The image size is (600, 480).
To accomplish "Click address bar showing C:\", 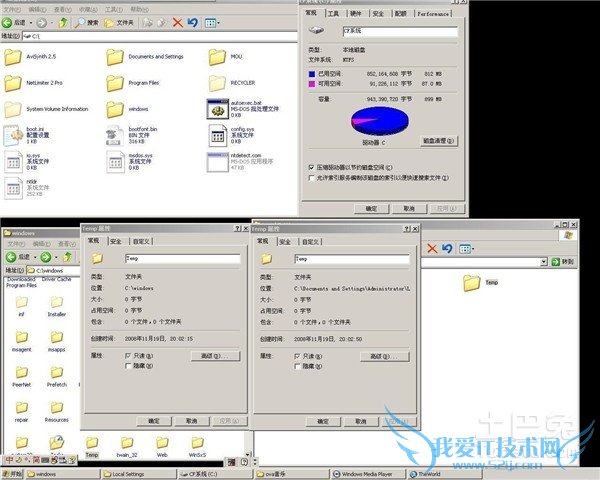I will pos(160,36).
